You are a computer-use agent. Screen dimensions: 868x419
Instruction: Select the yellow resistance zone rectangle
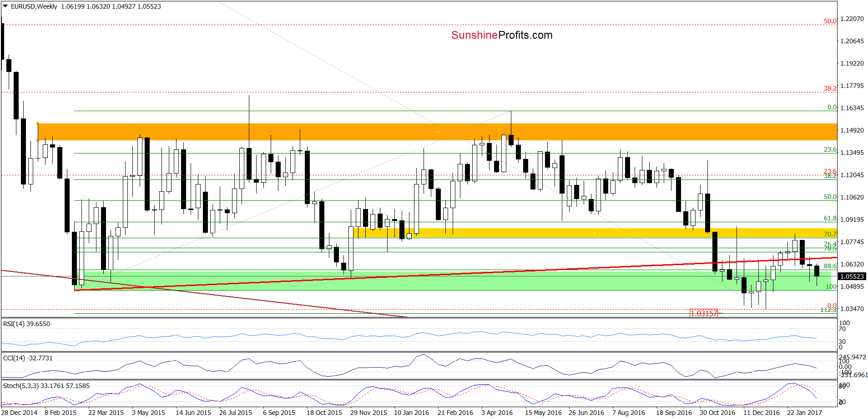[x=595, y=233]
